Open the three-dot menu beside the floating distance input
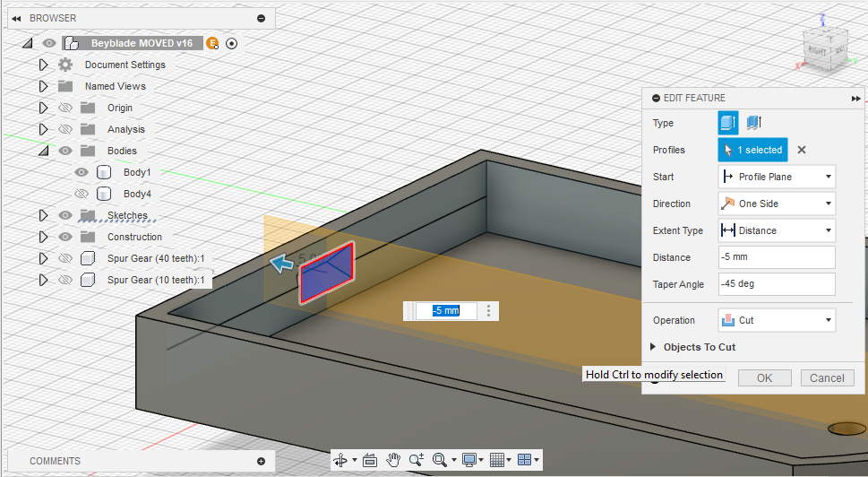 pyautogui.click(x=488, y=311)
